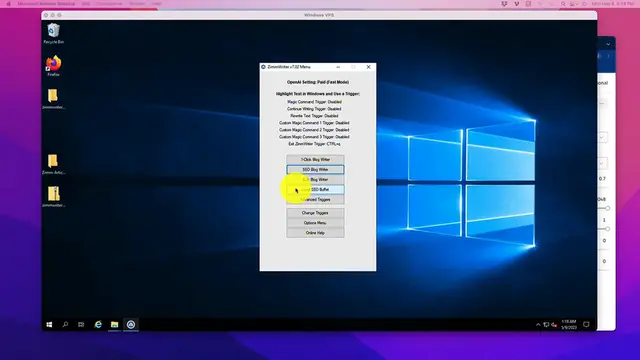This screenshot has height=360, width=640.
Task: Open Siri from the Mac menu bar
Action: (584, 4)
